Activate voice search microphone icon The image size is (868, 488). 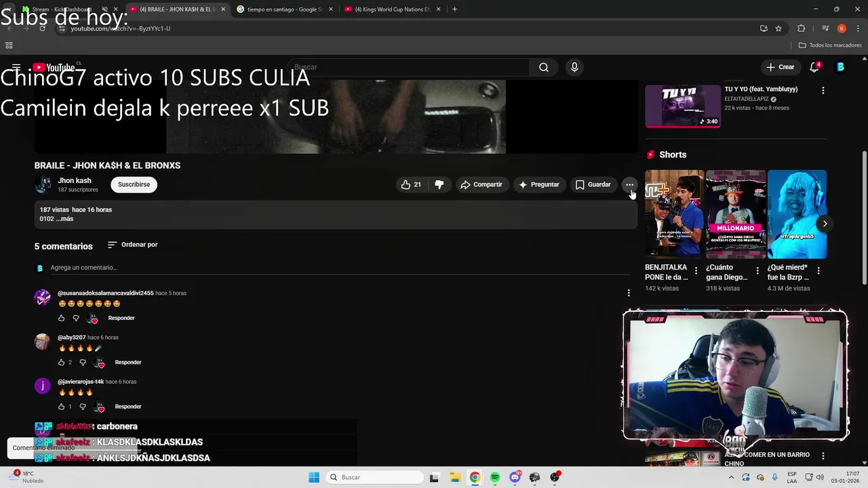coord(574,67)
